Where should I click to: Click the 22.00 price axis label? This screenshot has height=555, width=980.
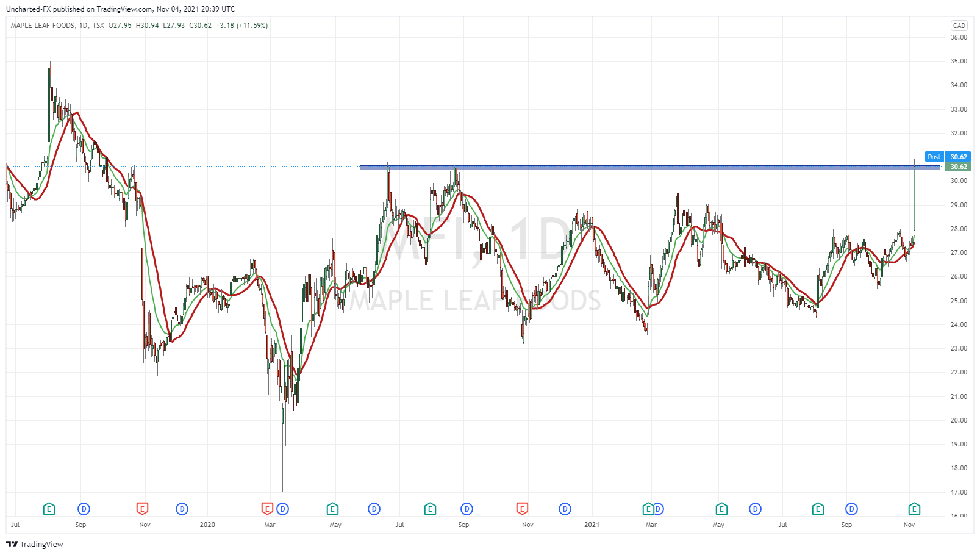pyautogui.click(x=959, y=372)
